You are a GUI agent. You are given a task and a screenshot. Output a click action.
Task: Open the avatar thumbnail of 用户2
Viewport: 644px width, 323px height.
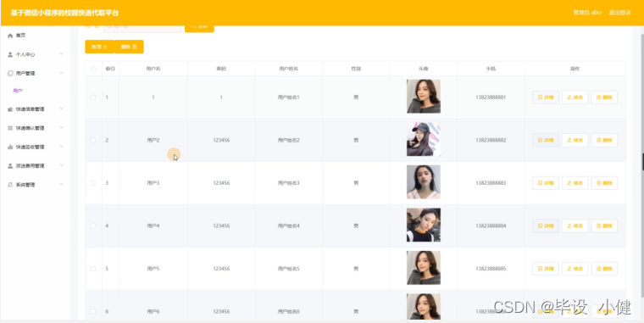click(x=424, y=139)
